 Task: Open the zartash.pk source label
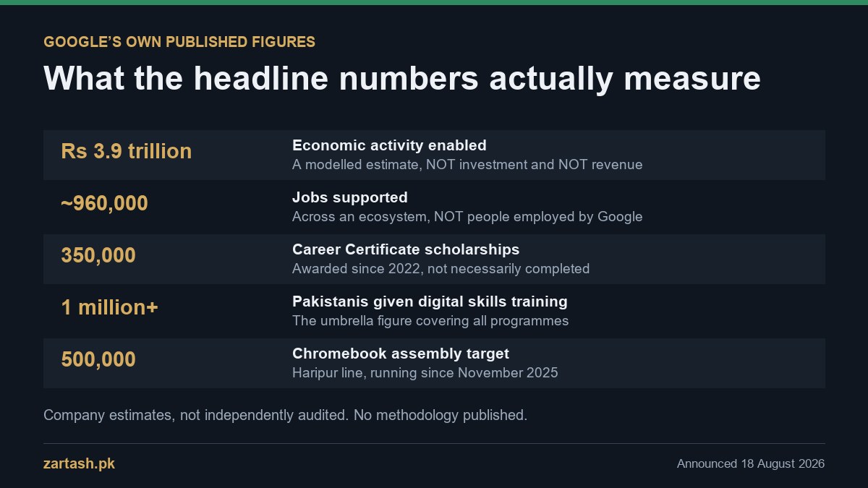pos(79,464)
